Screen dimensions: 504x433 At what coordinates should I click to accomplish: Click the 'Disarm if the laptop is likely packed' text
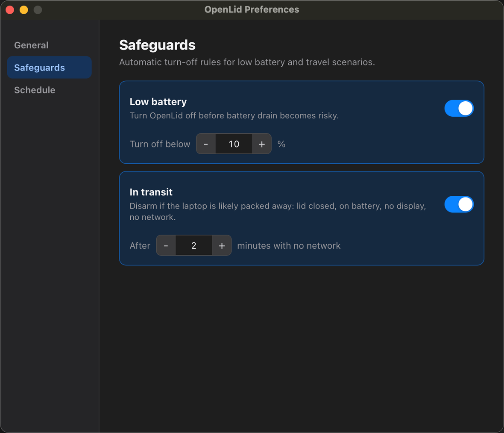coord(278,211)
